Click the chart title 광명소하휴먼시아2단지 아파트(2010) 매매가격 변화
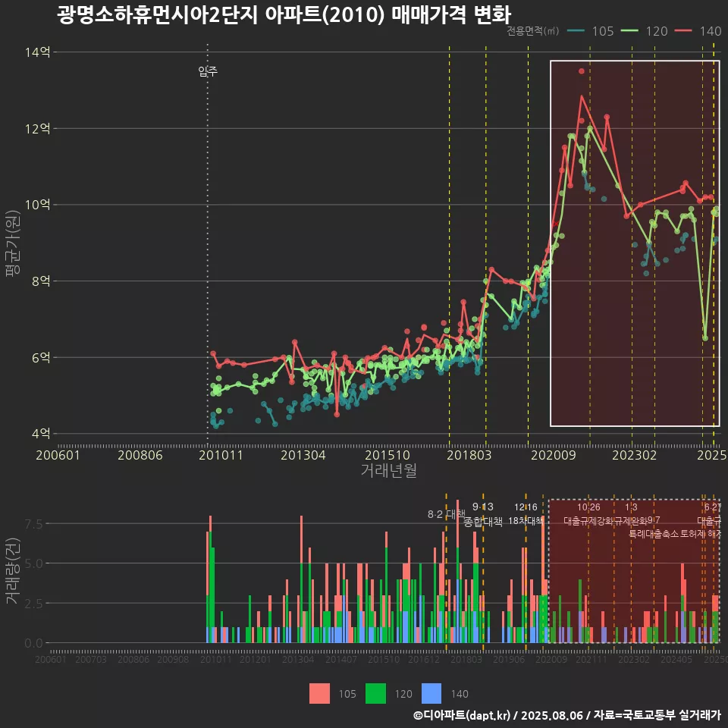 pos(284,14)
